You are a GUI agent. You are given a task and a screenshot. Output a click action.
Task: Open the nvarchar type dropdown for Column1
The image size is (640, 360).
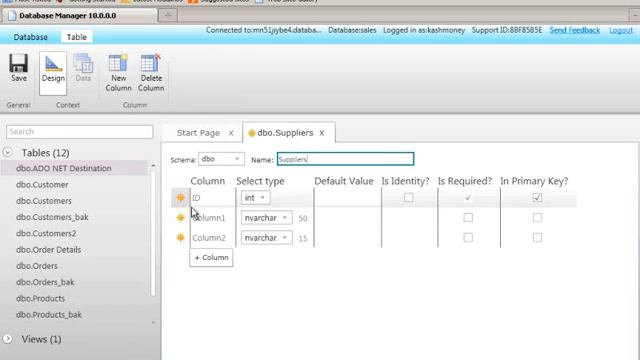[x=266, y=218]
